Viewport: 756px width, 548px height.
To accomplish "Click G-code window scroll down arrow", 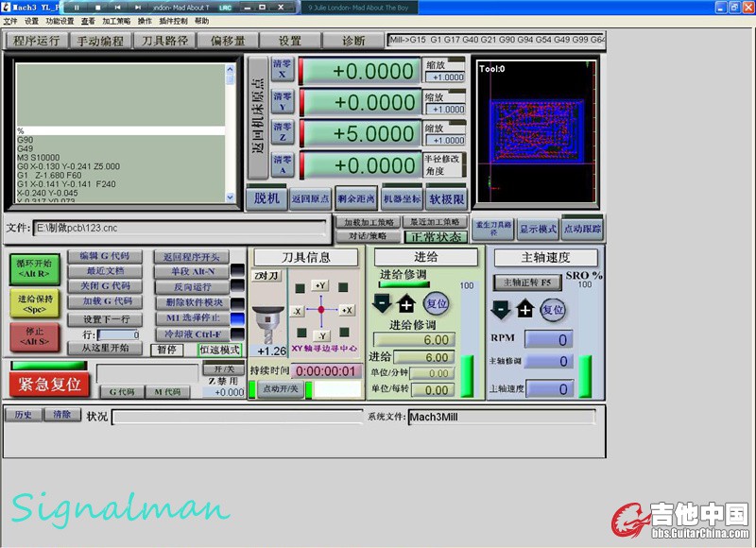I will coord(230,197).
